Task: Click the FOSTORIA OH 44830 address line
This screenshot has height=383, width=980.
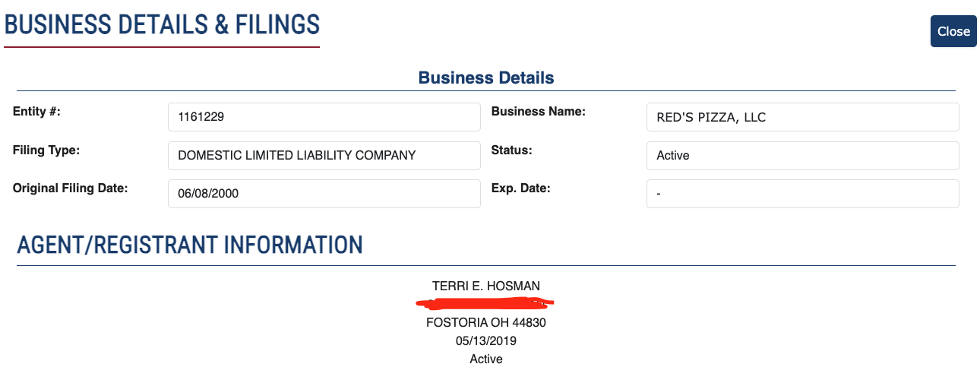Action: tap(486, 323)
